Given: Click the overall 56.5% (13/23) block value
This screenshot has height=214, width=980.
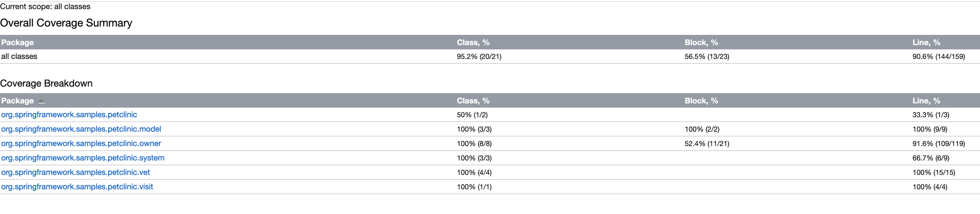Looking at the screenshot, I should point(707,56).
